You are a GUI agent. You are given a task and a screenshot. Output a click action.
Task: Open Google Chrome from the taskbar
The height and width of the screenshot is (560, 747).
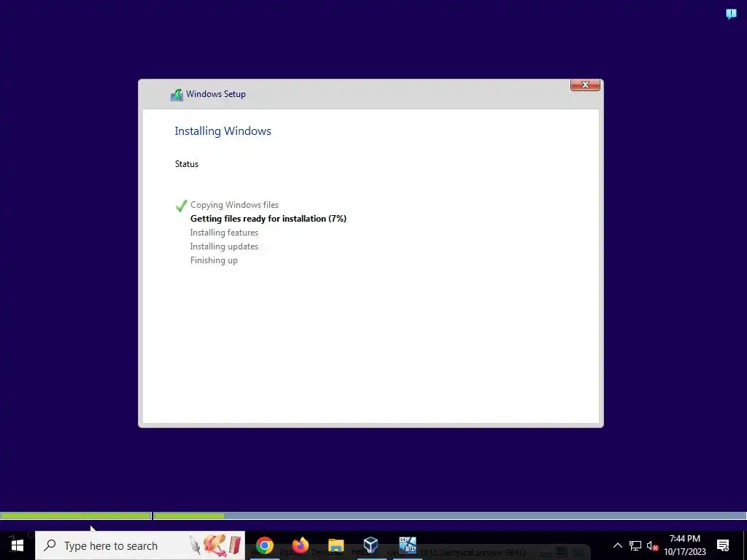pyautogui.click(x=264, y=545)
